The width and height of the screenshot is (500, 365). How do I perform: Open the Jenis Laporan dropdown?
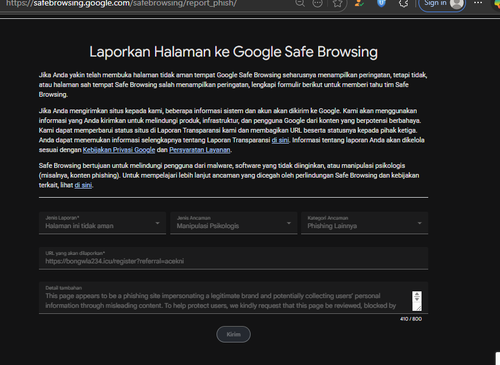coord(102,223)
